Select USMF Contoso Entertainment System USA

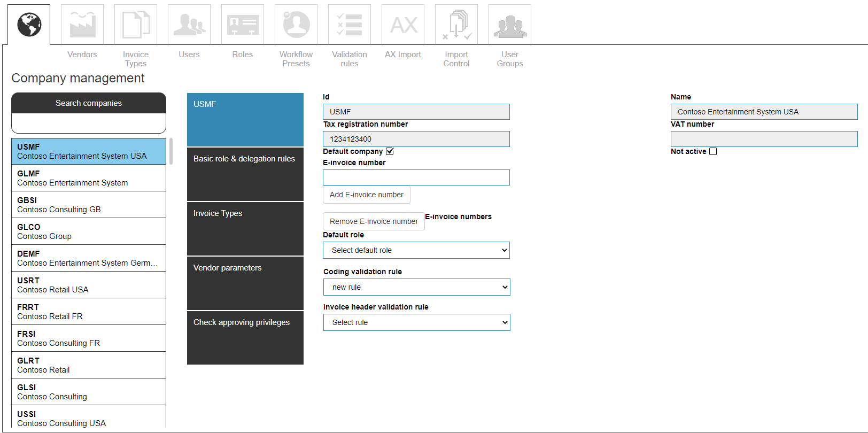coord(89,151)
